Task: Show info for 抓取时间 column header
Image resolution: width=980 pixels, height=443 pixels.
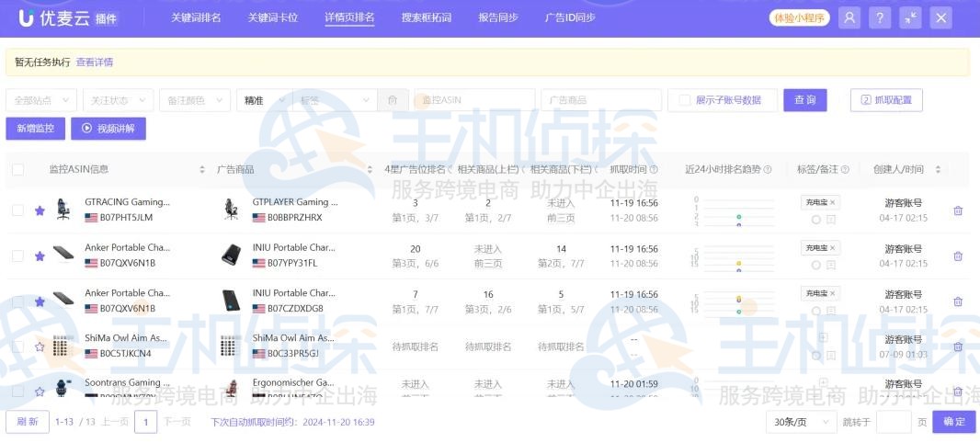Action: (x=654, y=169)
